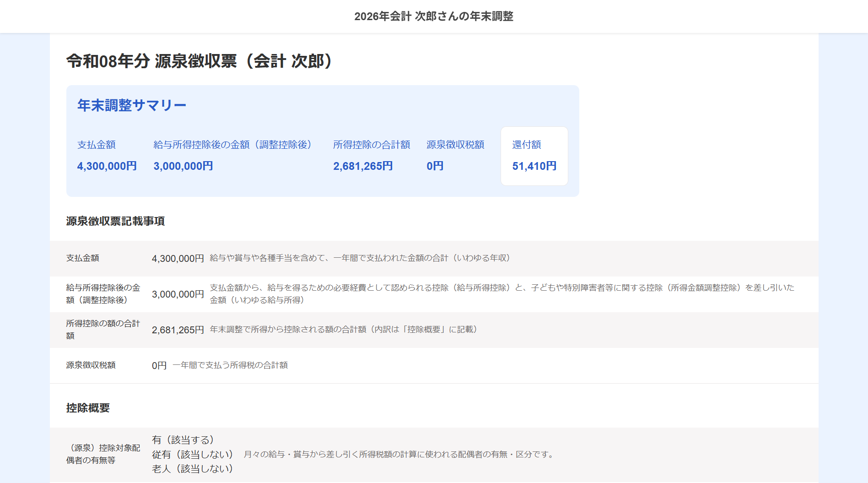Click the table cell value '4,300,000円'
The width and height of the screenshot is (868, 483).
178,259
